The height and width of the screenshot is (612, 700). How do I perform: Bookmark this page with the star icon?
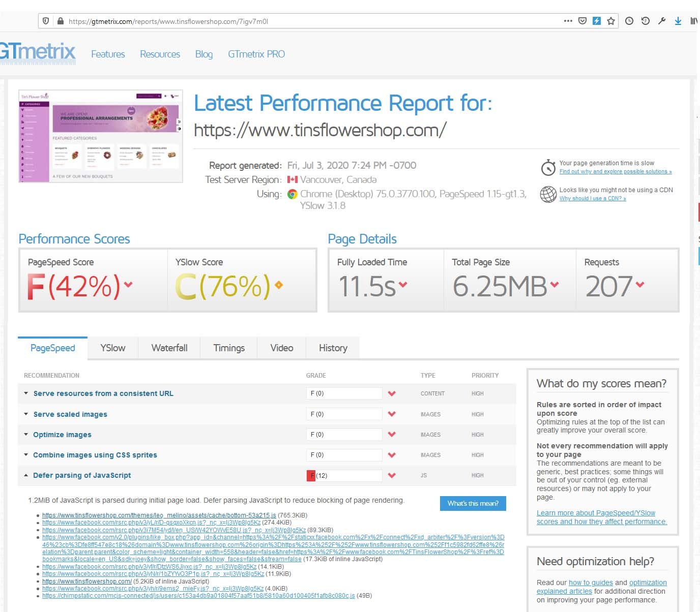point(611,21)
